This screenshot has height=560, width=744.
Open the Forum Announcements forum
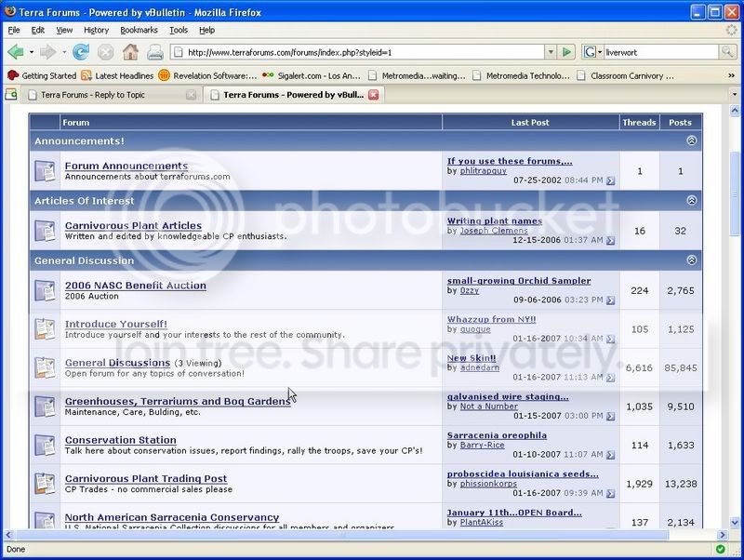(x=126, y=166)
